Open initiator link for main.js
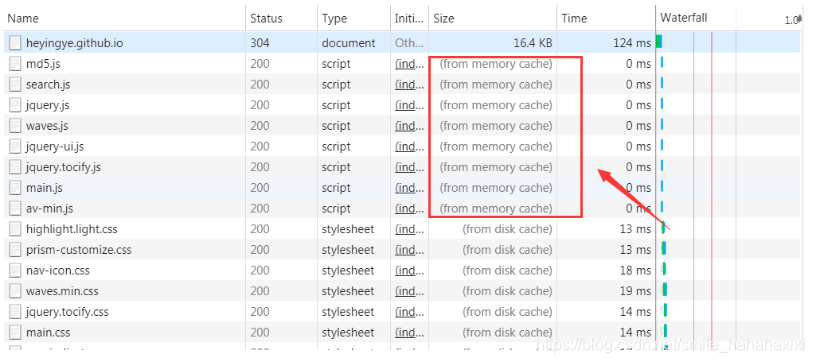814x363 pixels. click(410, 187)
